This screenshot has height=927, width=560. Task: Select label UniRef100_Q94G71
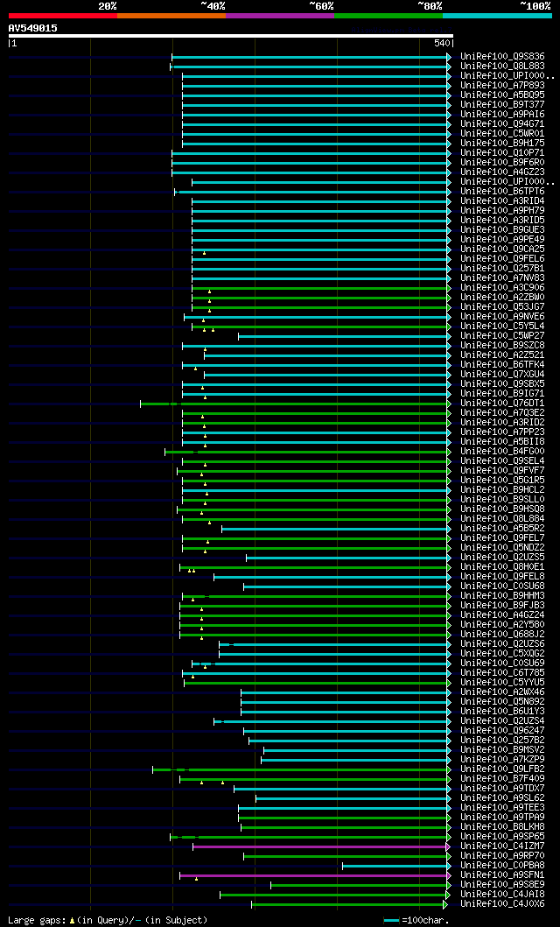click(503, 124)
